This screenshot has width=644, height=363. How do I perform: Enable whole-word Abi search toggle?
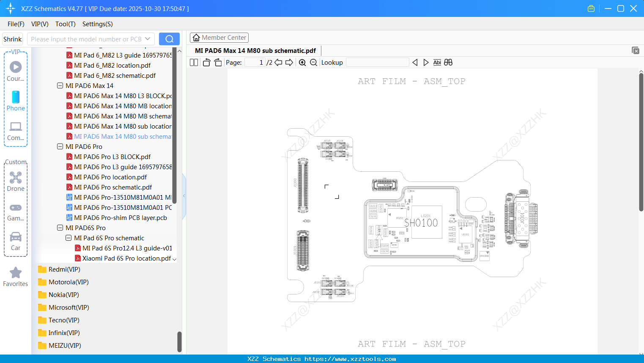(x=437, y=62)
